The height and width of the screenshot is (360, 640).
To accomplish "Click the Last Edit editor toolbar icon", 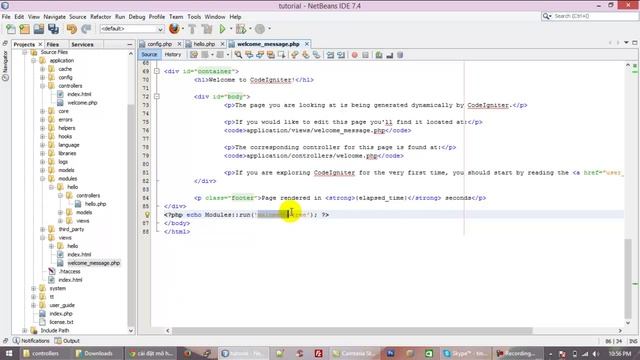I will [x=194, y=55].
